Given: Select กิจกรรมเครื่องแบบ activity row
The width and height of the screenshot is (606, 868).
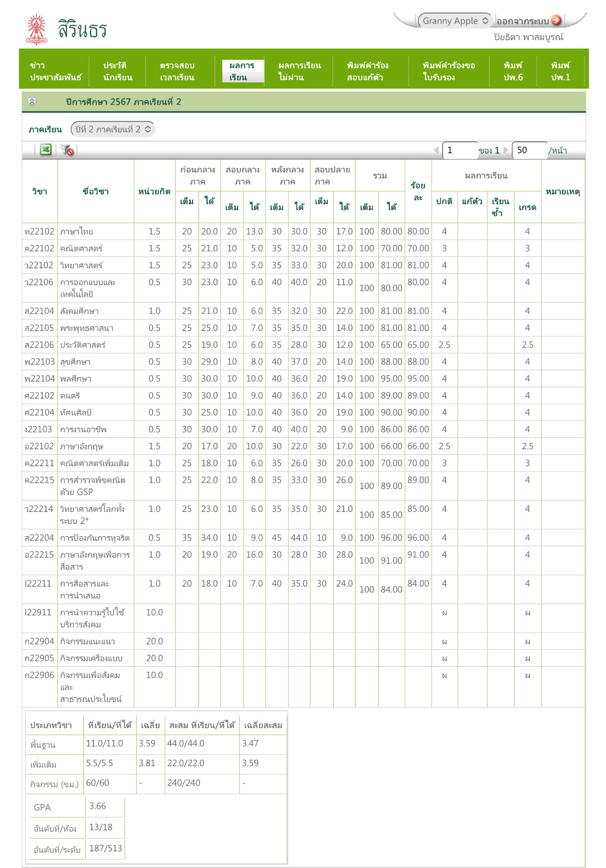Looking at the screenshot, I should tap(303, 658).
